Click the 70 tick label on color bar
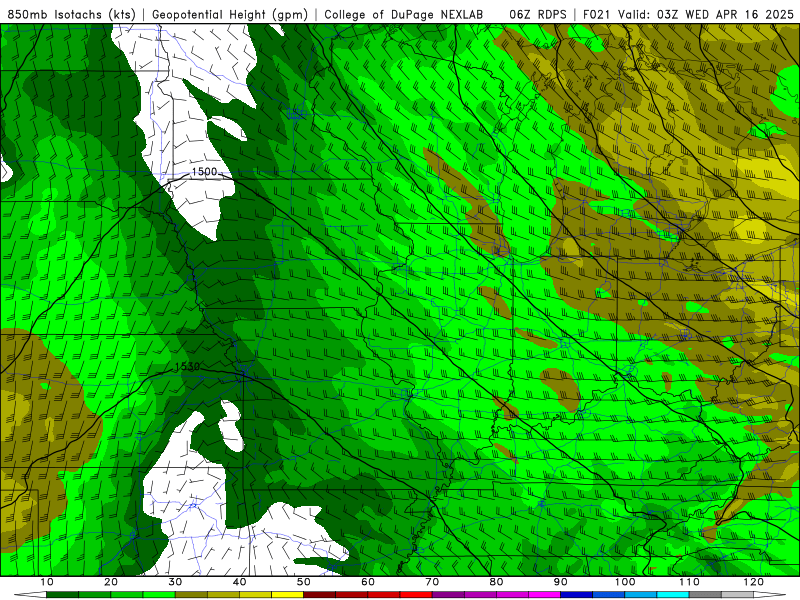 pos(432,582)
